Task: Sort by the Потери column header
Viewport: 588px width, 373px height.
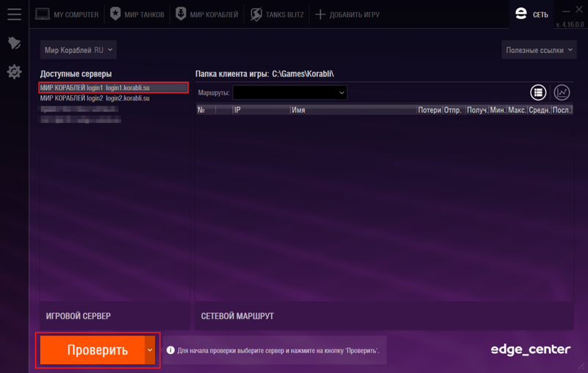Action: pyautogui.click(x=429, y=110)
